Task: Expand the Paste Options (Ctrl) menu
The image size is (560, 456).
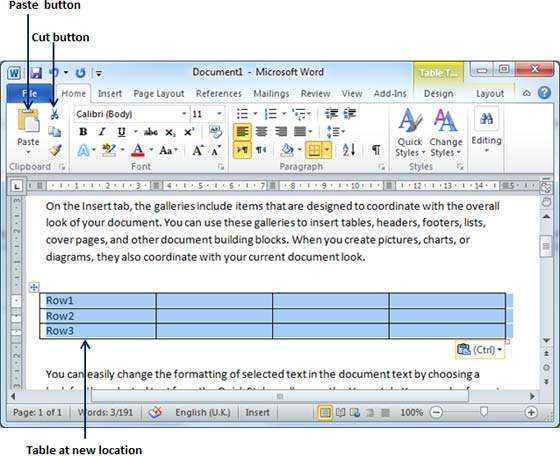Action: tap(480, 350)
